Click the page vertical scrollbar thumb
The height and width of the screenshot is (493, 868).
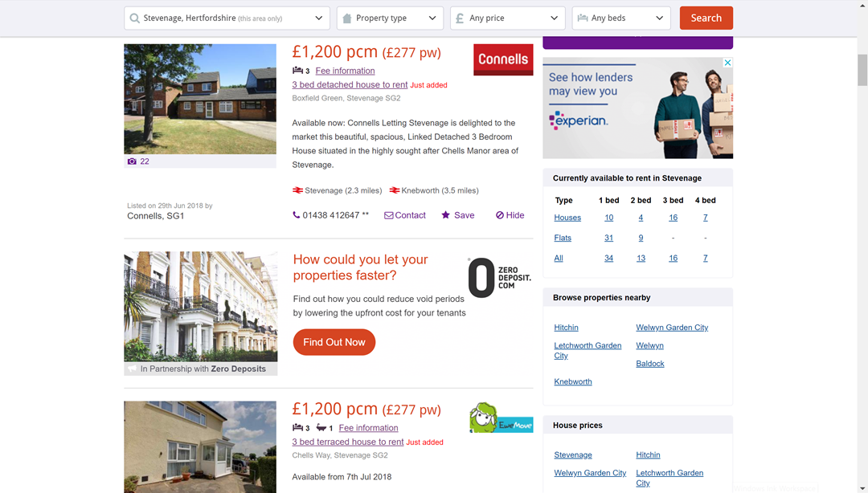tap(862, 71)
